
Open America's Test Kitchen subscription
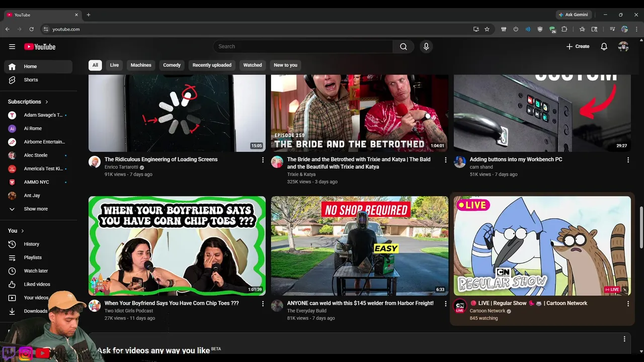pos(38,169)
